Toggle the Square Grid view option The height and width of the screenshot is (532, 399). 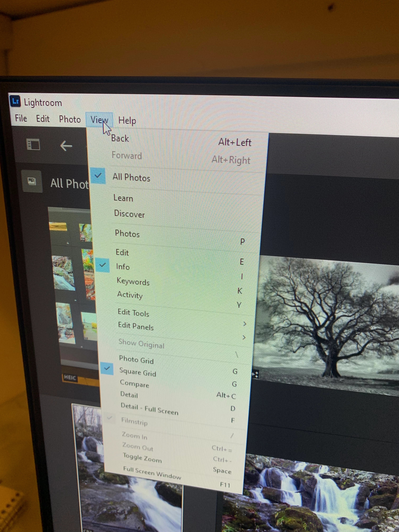click(x=138, y=372)
